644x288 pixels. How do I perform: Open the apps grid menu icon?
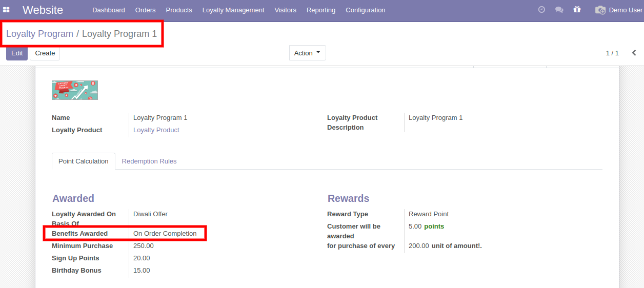[7, 10]
